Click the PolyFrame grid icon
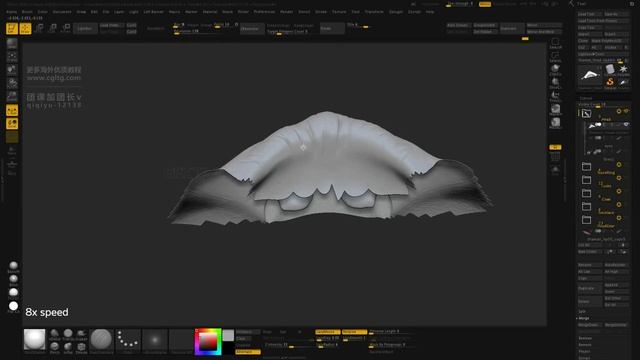The width and height of the screenshot is (640, 360). click(555, 157)
